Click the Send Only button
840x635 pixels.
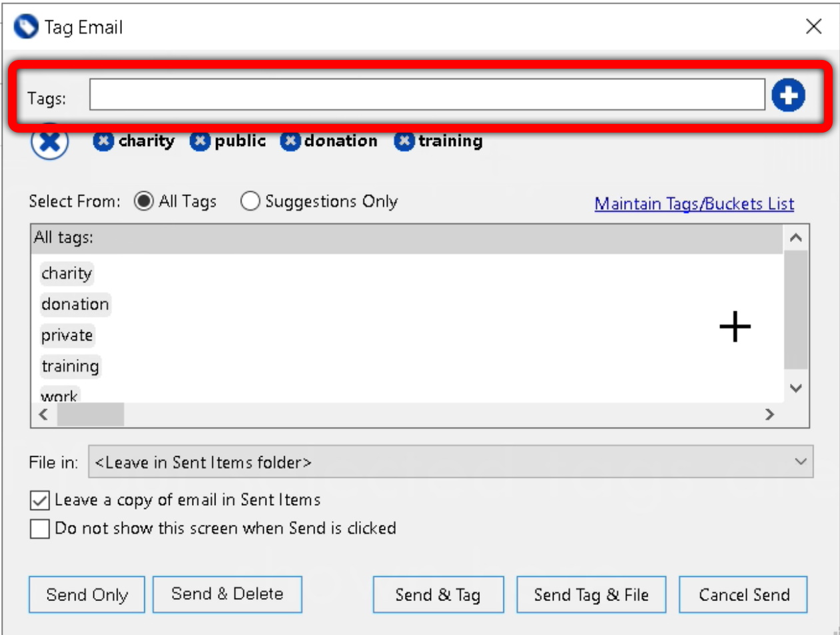[x=86, y=594]
